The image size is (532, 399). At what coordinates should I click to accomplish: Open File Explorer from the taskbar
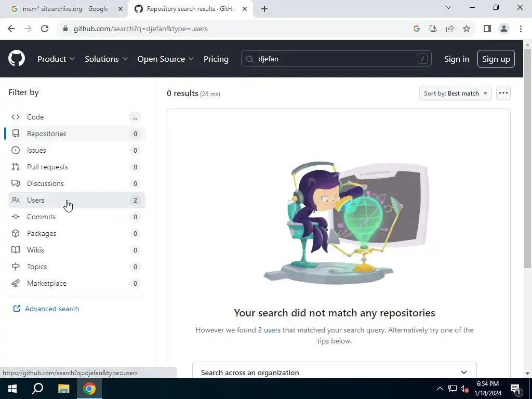63,389
